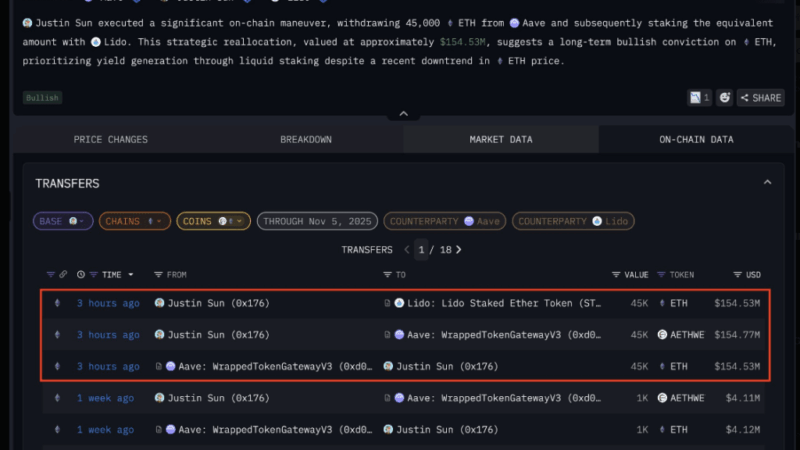Click the AETHWE token in the $4.11M row

687,398
